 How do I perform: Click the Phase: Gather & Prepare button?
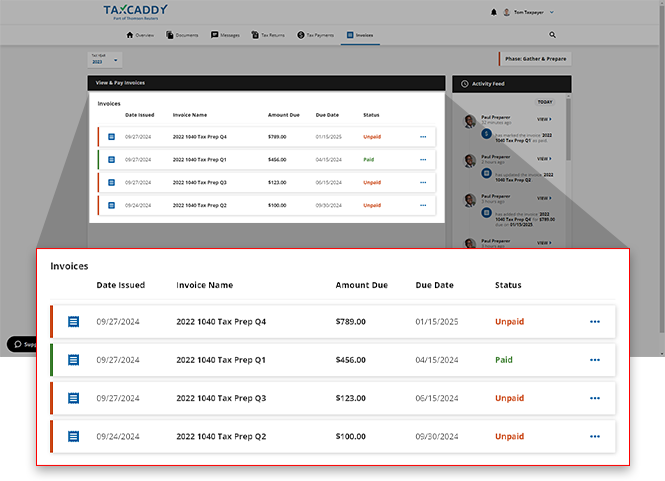[x=534, y=59]
